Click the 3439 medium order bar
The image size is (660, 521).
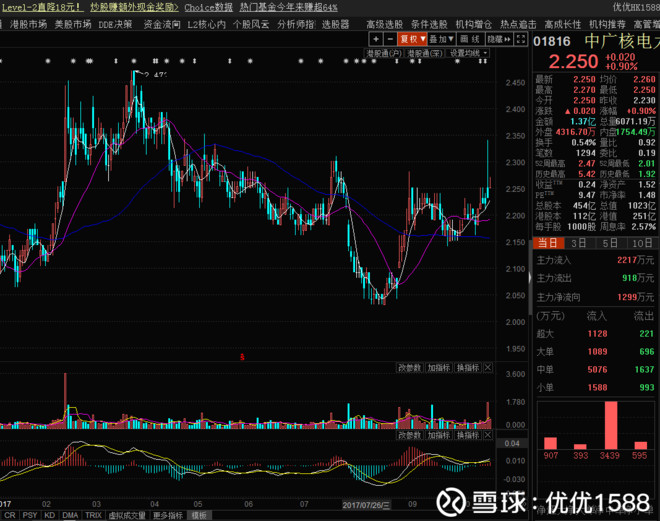pos(610,425)
